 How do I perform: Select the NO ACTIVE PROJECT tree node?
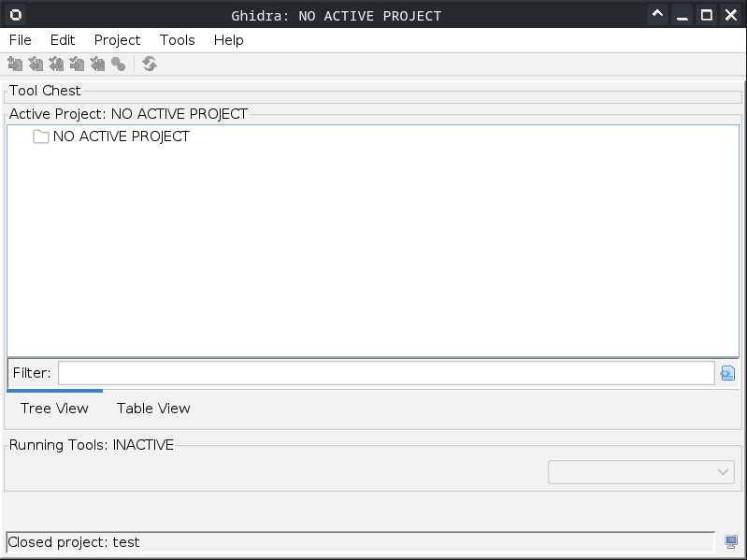click(121, 136)
